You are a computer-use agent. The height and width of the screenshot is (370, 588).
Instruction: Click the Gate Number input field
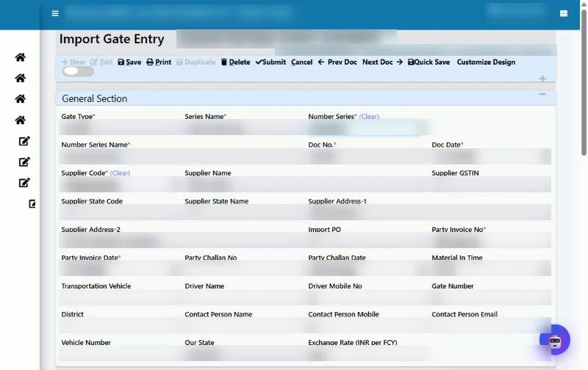pos(490,297)
